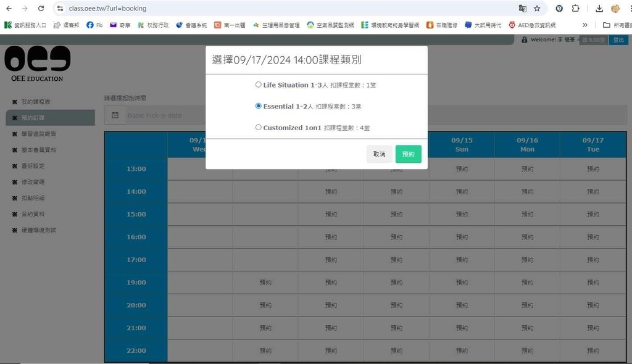Click the circular extension icon left of the puzzle icon
Viewport: 632px width, 364px height.
[559, 8]
